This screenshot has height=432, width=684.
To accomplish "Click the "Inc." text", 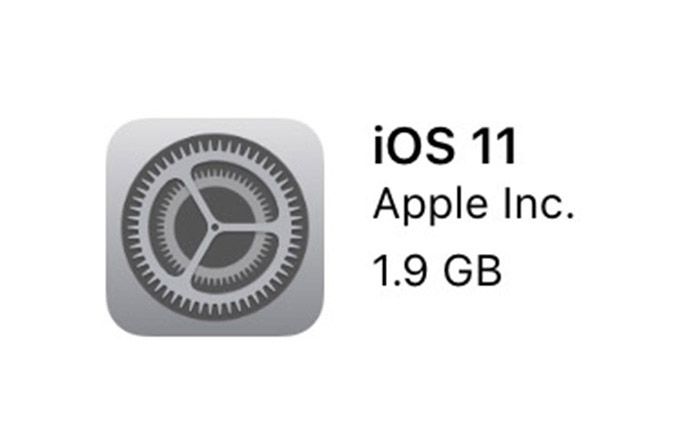I will point(539,203).
